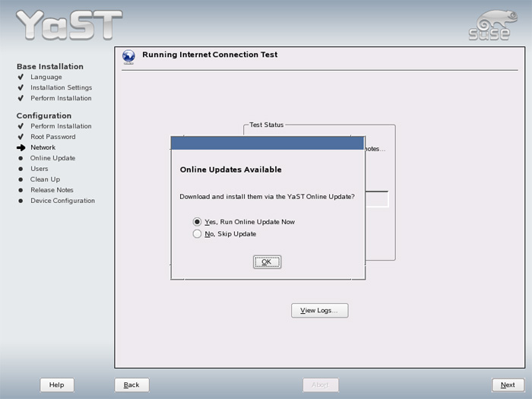Click the YaST logo
This screenshot has height=399, width=532.
coord(69,25)
